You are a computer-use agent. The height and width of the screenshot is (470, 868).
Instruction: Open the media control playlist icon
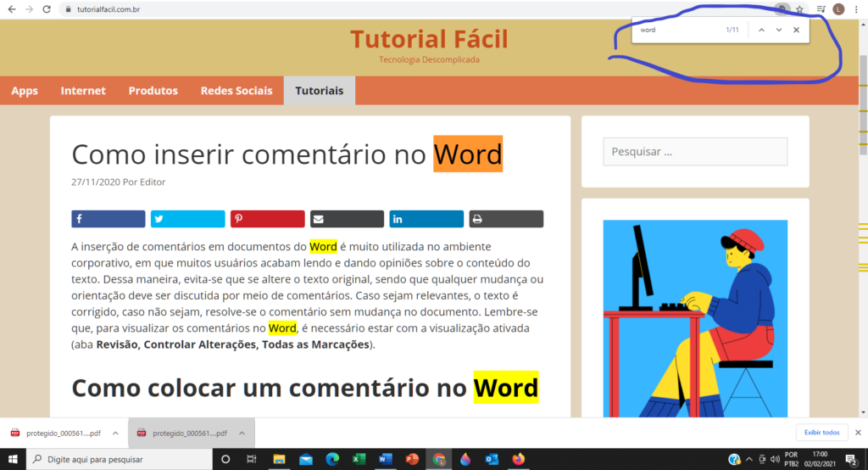(821, 9)
